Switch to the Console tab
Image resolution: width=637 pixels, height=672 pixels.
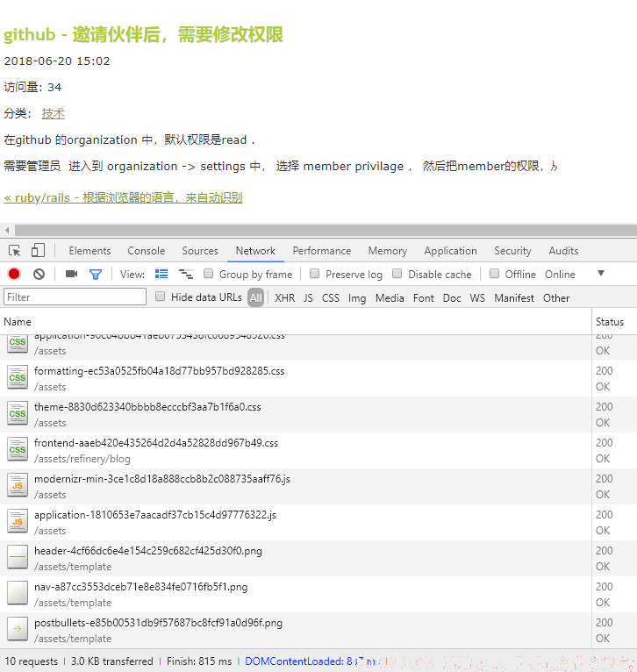(147, 251)
